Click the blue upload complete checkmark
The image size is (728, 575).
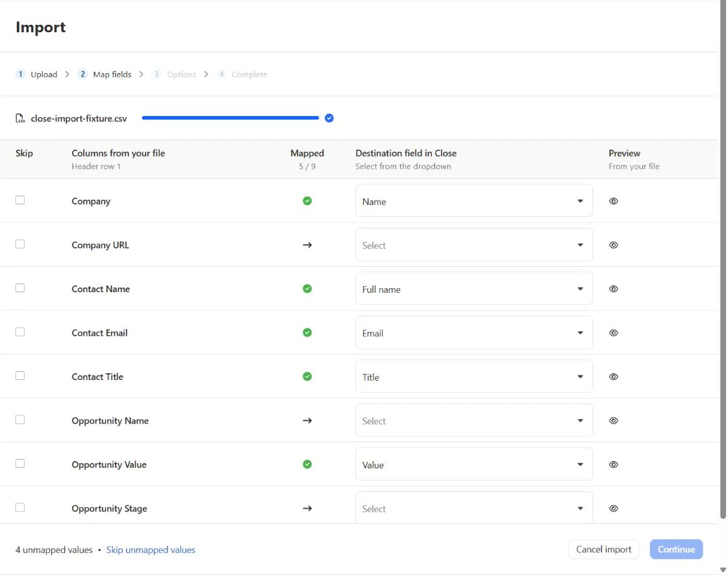[x=329, y=118]
